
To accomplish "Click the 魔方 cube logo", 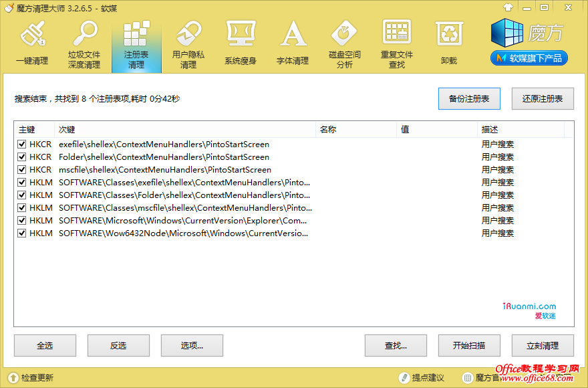I will (x=507, y=33).
